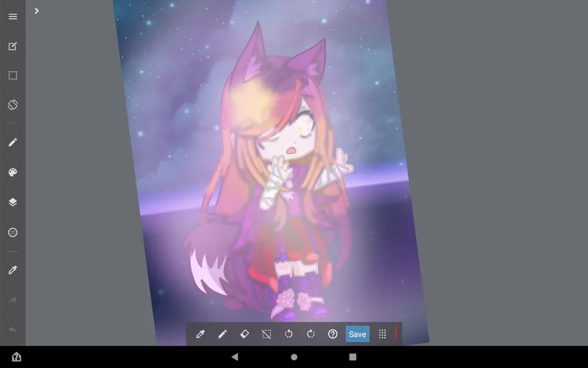Choose the dotted rectangle selection tool in sidebar
This screenshot has width=588, height=368.
13,75
